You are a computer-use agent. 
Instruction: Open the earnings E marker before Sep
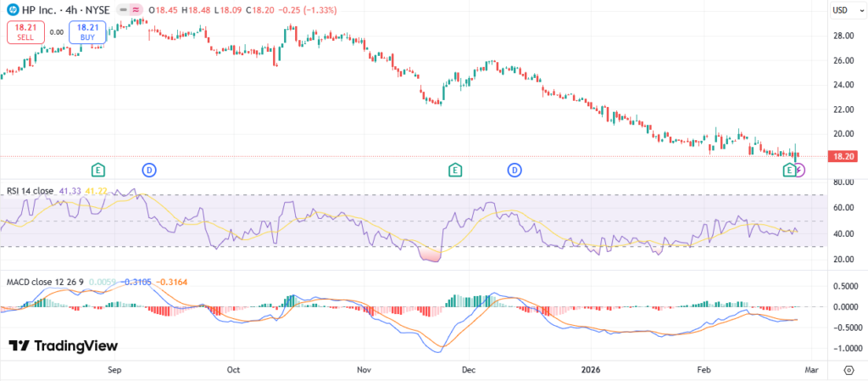(x=98, y=170)
